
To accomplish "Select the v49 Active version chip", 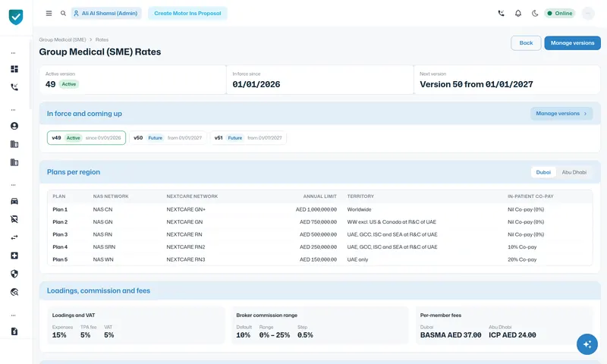I will pyautogui.click(x=86, y=138).
